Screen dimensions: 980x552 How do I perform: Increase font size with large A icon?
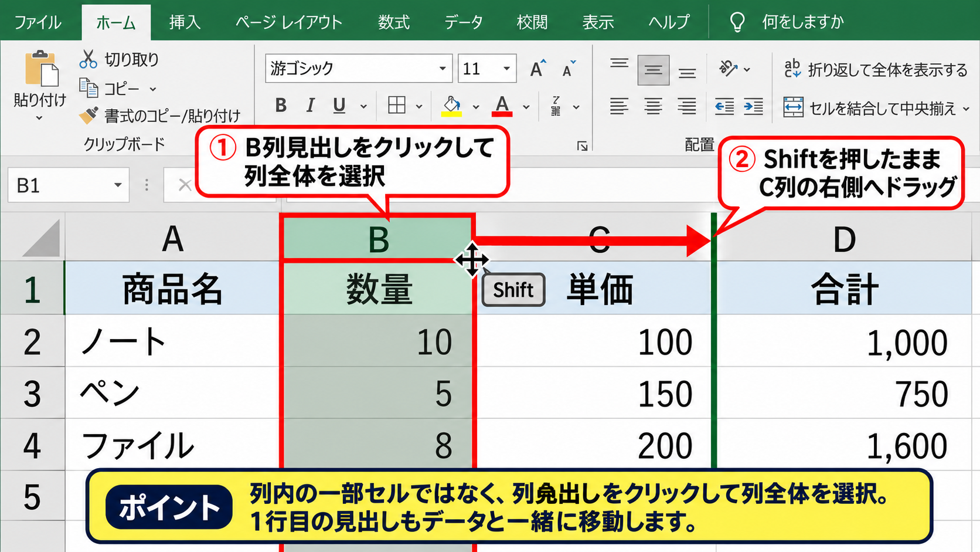click(538, 69)
